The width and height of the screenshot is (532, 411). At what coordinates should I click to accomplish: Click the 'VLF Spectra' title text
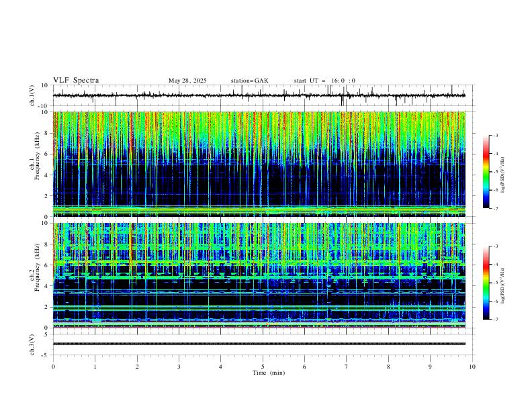pos(76,81)
